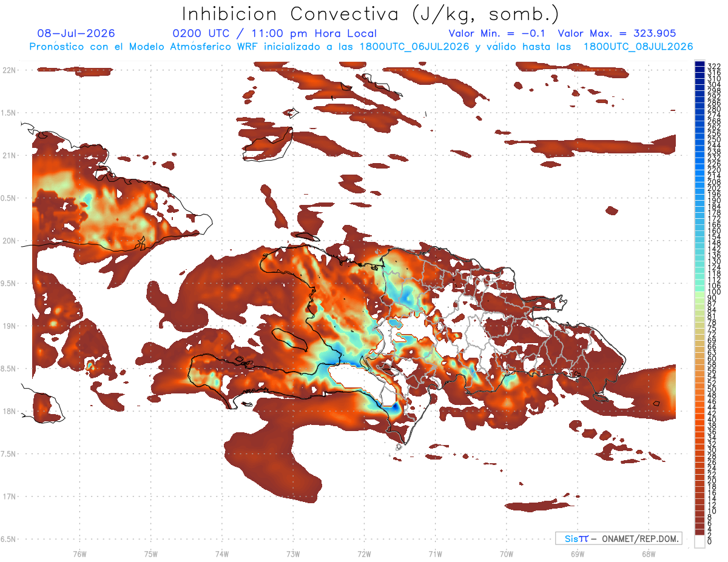Click the '0' colorbar value
728x562 pixels.
pyautogui.click(x=709, y=540)
